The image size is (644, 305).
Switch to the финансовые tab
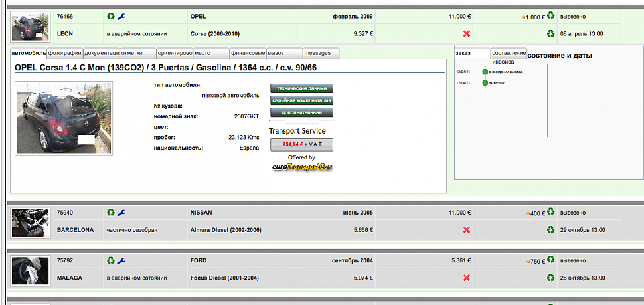[248, 53]
